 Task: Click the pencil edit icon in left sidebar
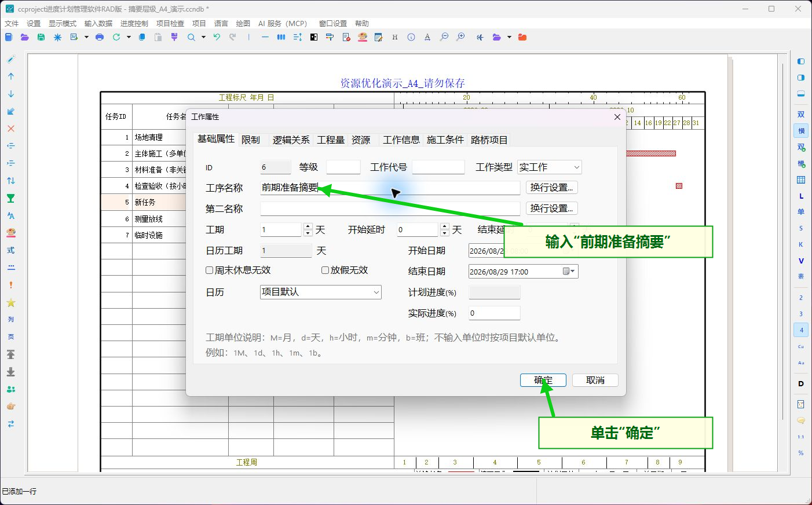tap(11, 59)
